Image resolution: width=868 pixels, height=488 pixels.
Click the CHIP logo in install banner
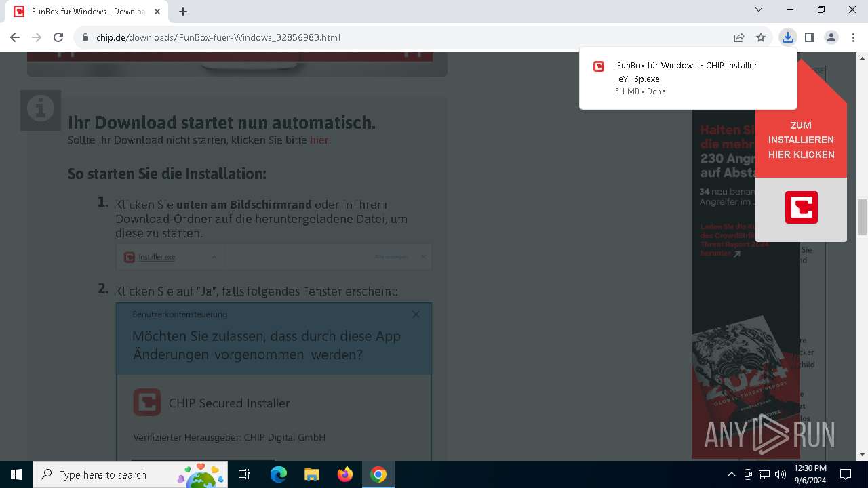pyautogui.click(x=802, y=207)
